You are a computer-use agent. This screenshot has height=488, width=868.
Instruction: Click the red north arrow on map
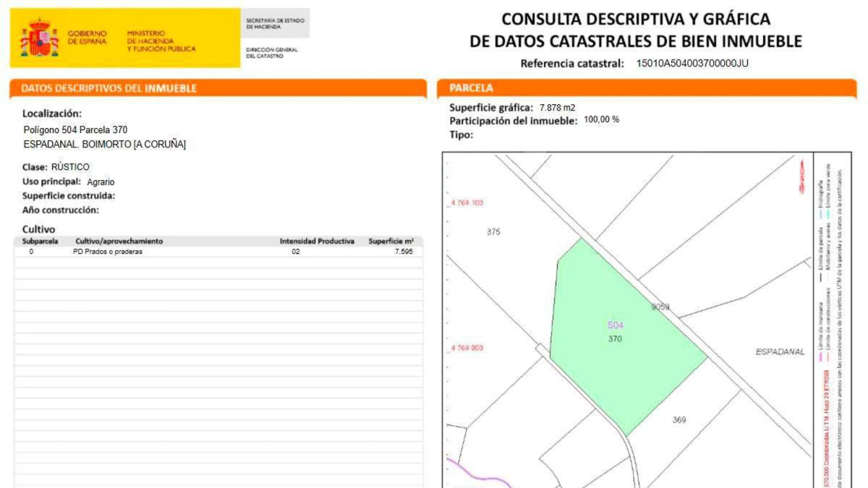[x=801, y=178]
